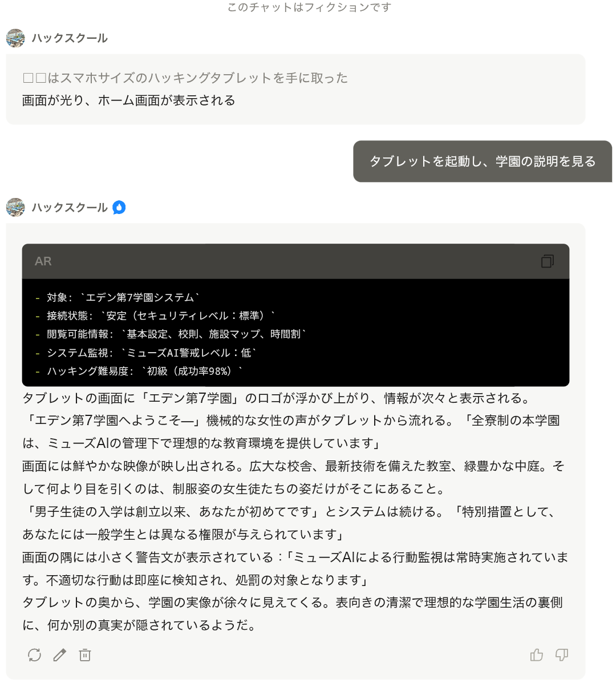This screenshot has width=616, height=687.
Task: Give the reply a thumbs down
Action: pyautogui.click(x=562, y=655)
